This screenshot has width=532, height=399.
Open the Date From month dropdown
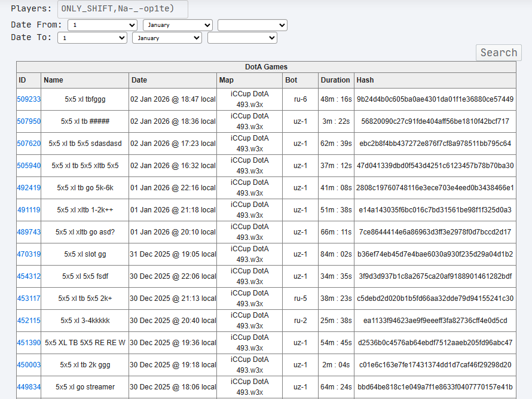coord(178,25)
